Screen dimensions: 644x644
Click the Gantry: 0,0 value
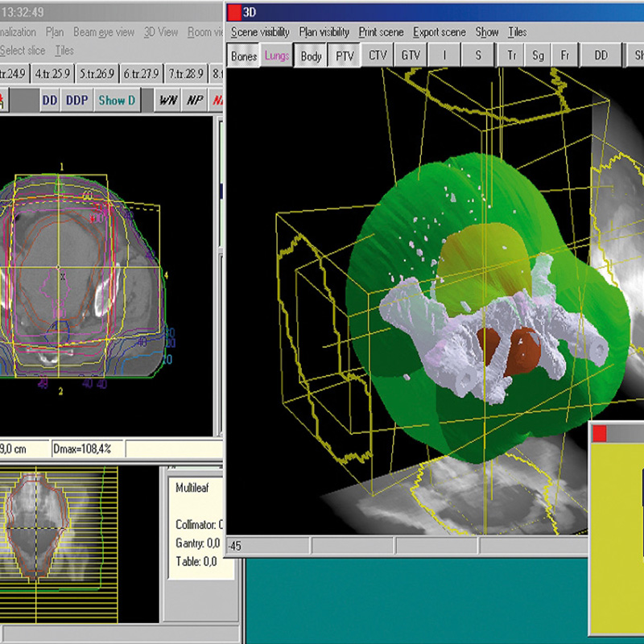(x=198, y=543)
